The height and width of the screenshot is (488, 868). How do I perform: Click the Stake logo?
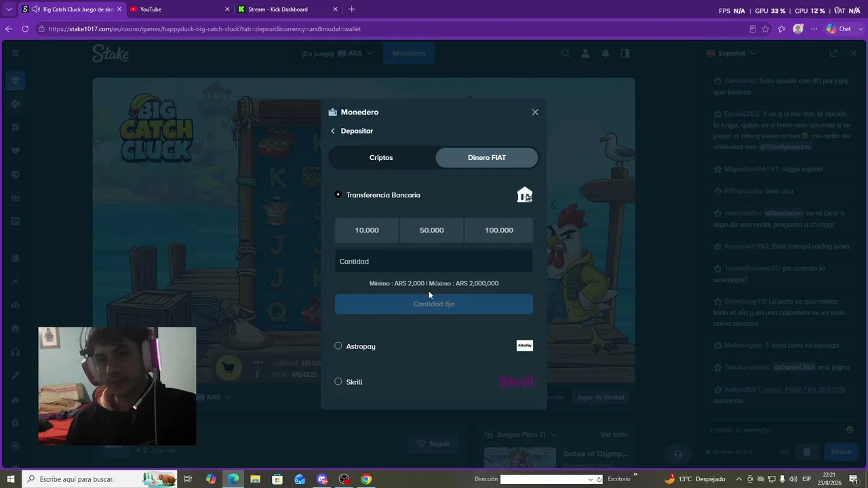pos(111,54)
